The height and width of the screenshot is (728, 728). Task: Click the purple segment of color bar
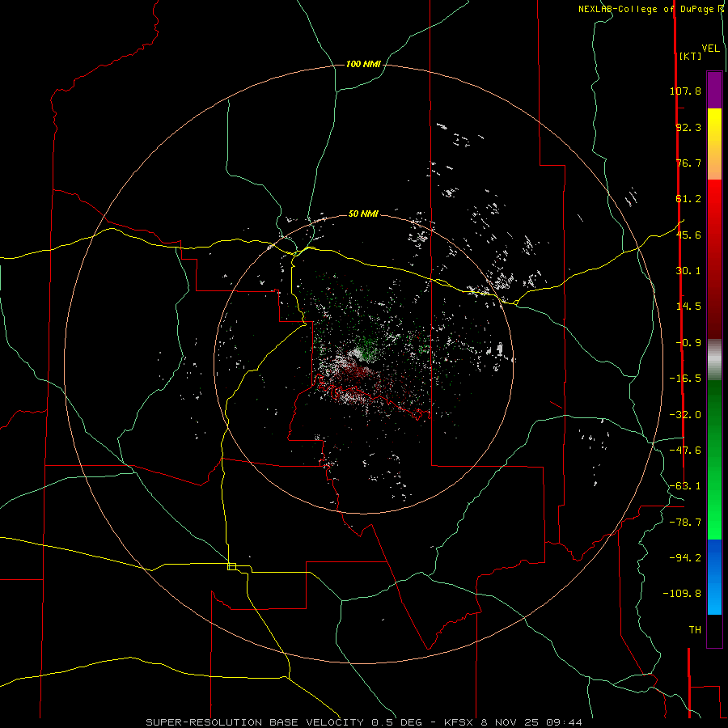pos(714,90)
